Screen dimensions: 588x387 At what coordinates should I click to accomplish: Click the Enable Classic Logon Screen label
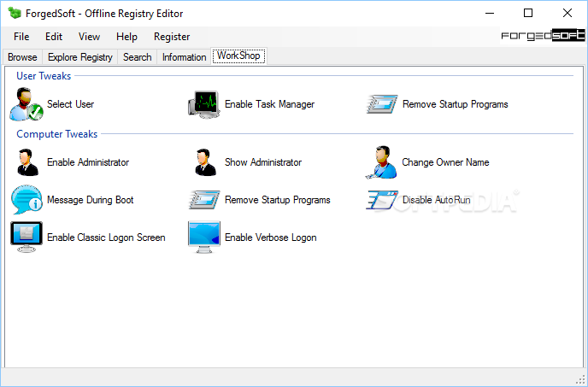[106, 237]
